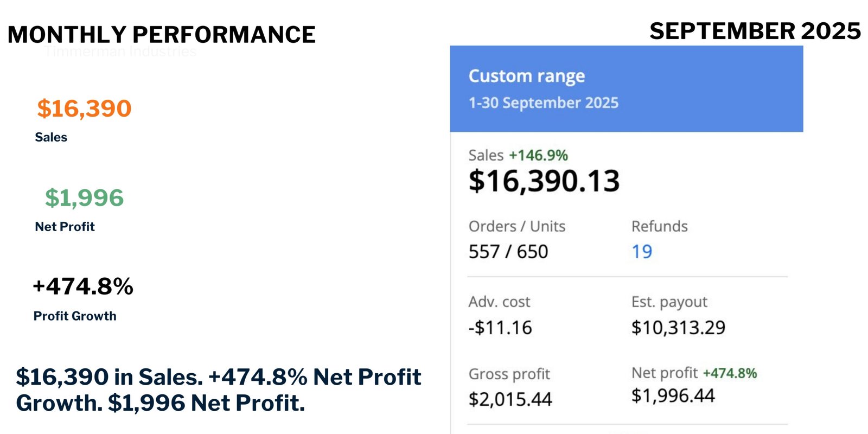This screenshot has height=434, width=868.
Task: Select the green +474.8% net profit indicator
Action: click(x=730, y=373)
